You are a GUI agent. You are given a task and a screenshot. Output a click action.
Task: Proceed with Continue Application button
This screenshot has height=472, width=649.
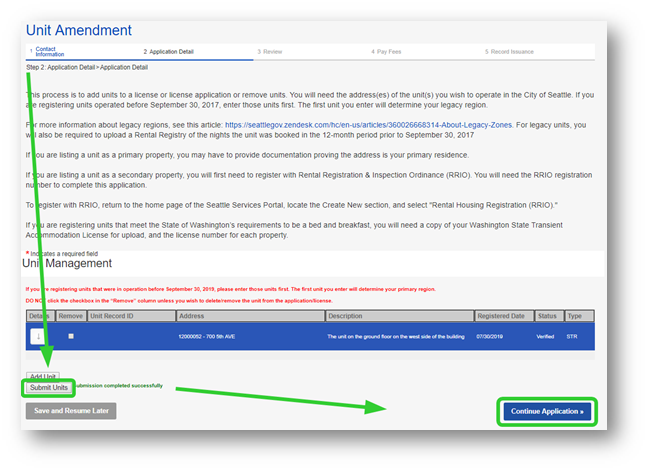tap(546, 411)
